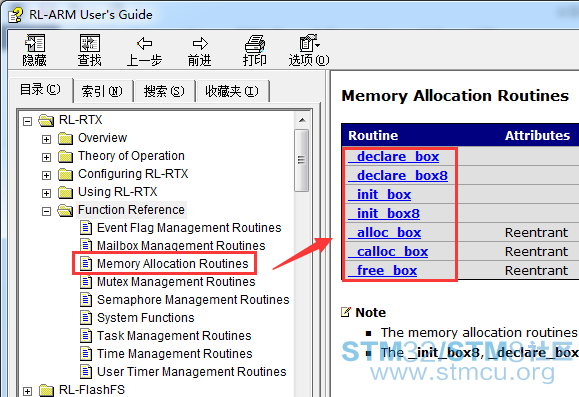Viewport: 579px width, 397px height.
Task: Select Mutex Management Routines in the tree
Action: (176, 282)
